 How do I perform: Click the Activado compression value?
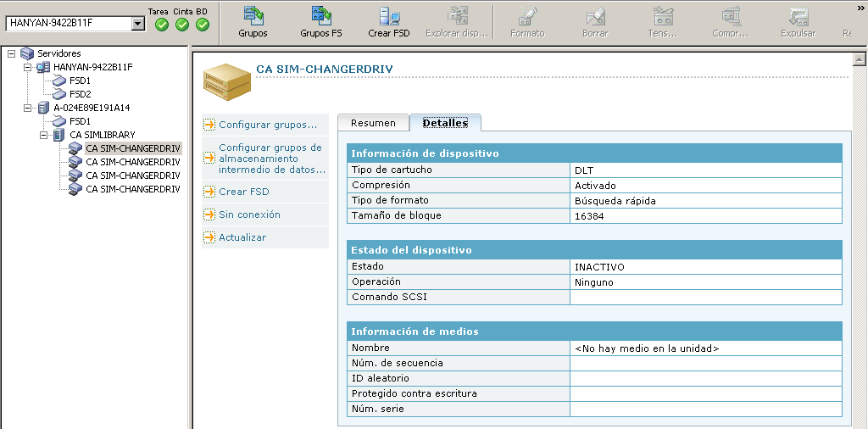coord(595,186)
